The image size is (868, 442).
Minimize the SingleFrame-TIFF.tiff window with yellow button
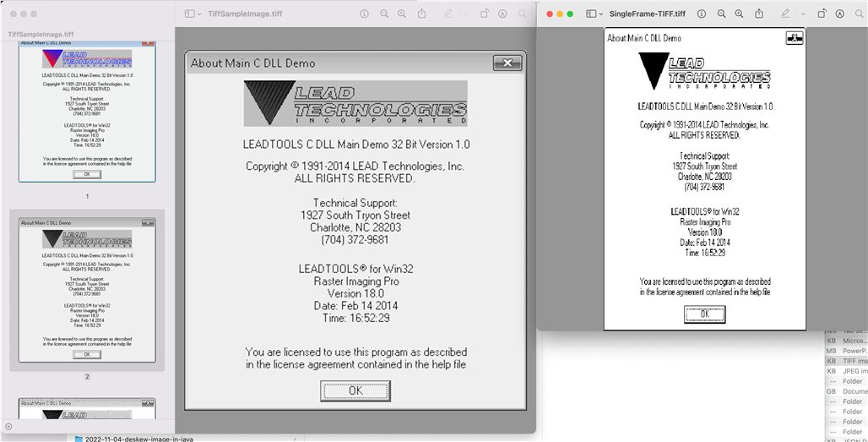560,14
